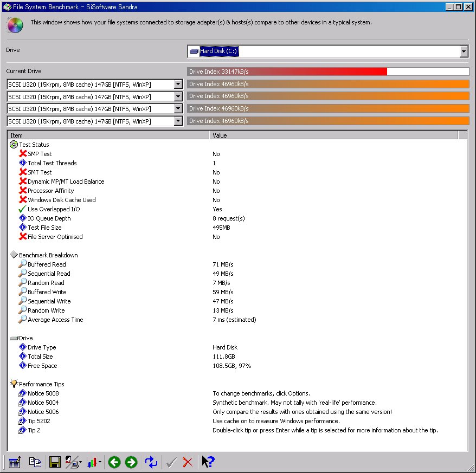Image resolution: width=476 pixels, height=473 pixels.
Task: Go back with the green left arrow
Action: (x=114, y=462)
